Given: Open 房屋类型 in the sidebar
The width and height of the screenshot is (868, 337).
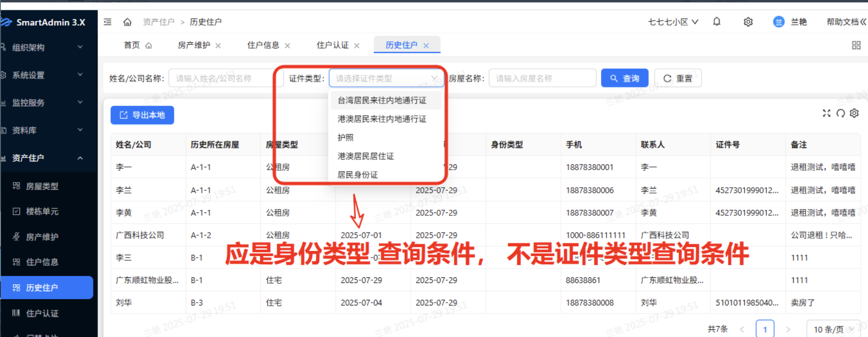Looking at the screenshot, I should pos(42,186).
